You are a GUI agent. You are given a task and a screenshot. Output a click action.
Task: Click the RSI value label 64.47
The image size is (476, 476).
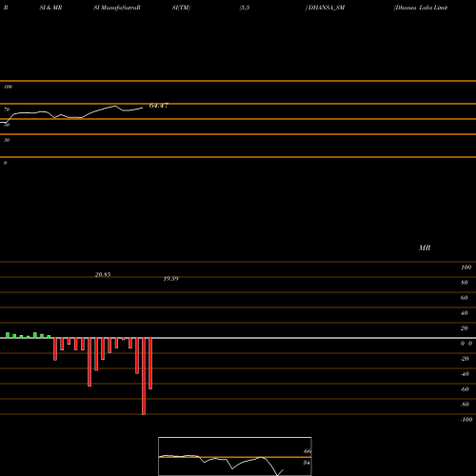point(159,106)
